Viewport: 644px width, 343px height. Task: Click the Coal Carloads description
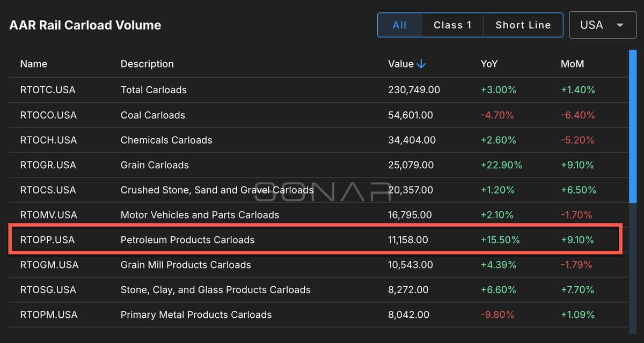coord(153,115)
